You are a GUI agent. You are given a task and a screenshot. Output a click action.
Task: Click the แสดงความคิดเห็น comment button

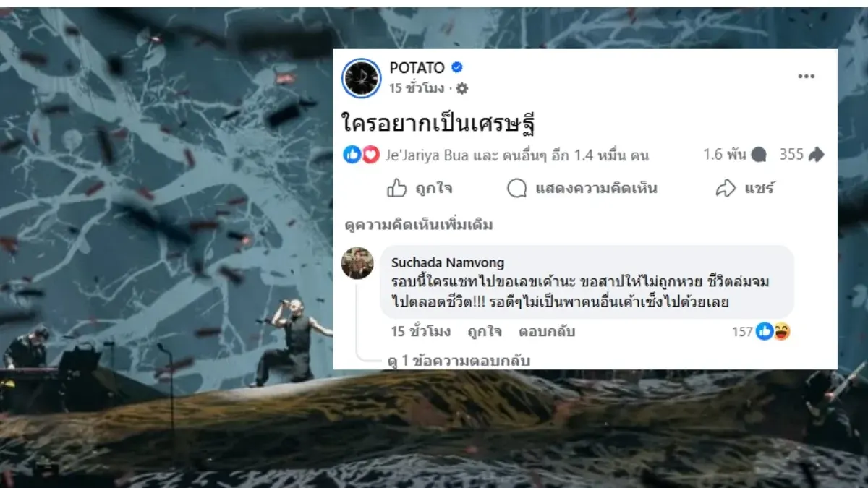click(x=582, y=189)
